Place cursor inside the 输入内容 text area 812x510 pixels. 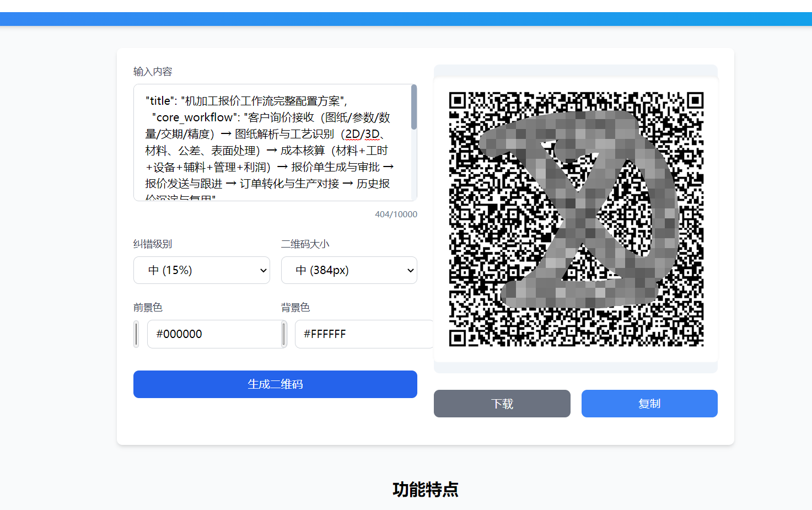click(265, 149)
